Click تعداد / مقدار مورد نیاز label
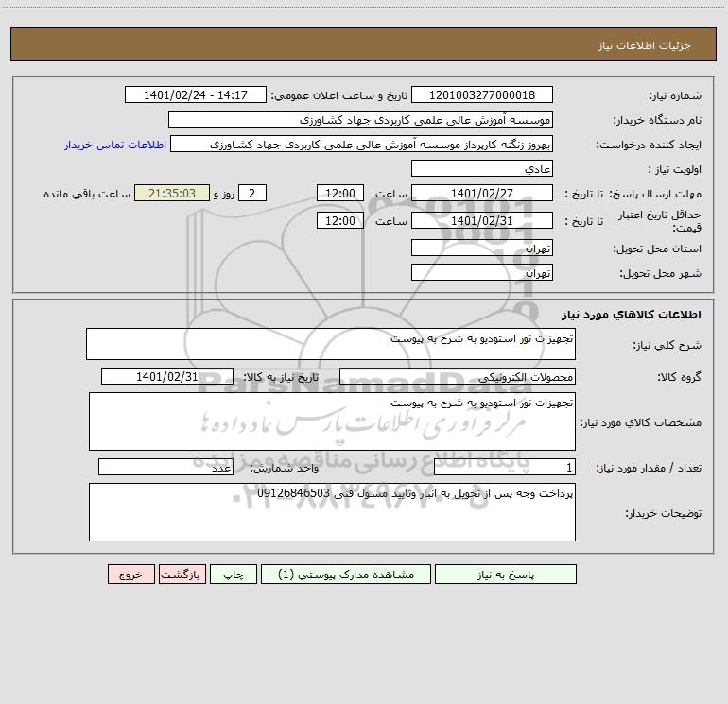The image size is (728, 704). coord(649,469)
